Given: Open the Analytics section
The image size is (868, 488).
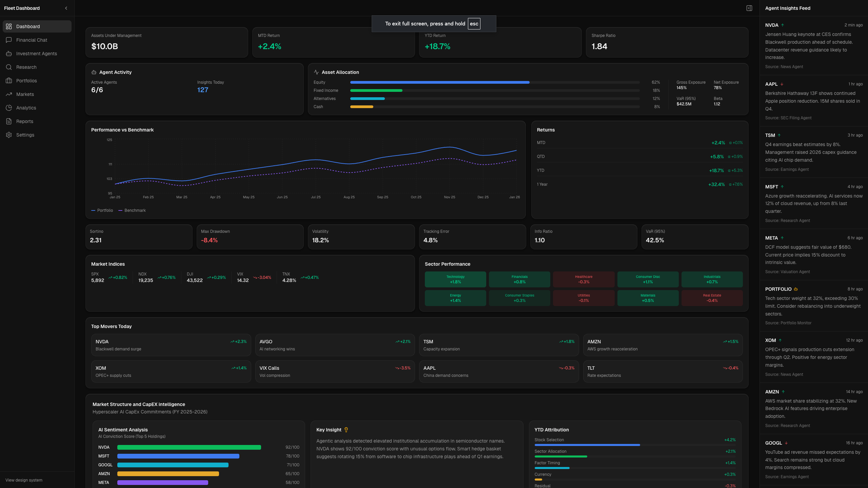Looking at the screenshot, I should click(x=37, y=108).
